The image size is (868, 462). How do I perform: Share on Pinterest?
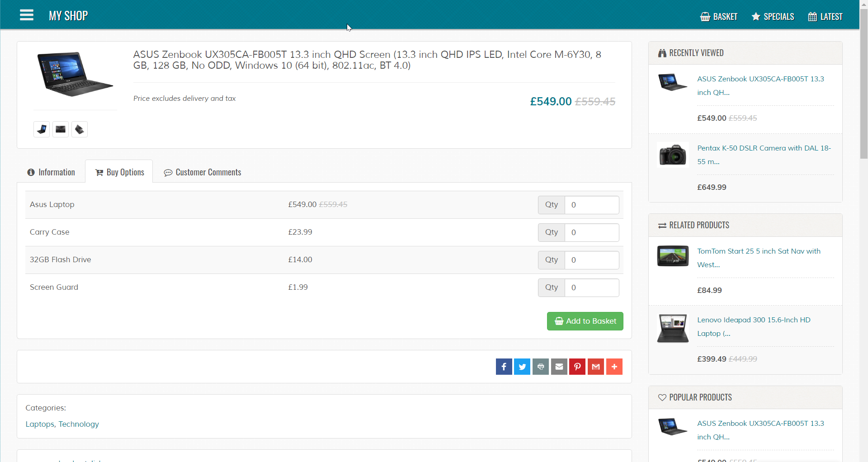pyautogui.click(x=577, y=367)
